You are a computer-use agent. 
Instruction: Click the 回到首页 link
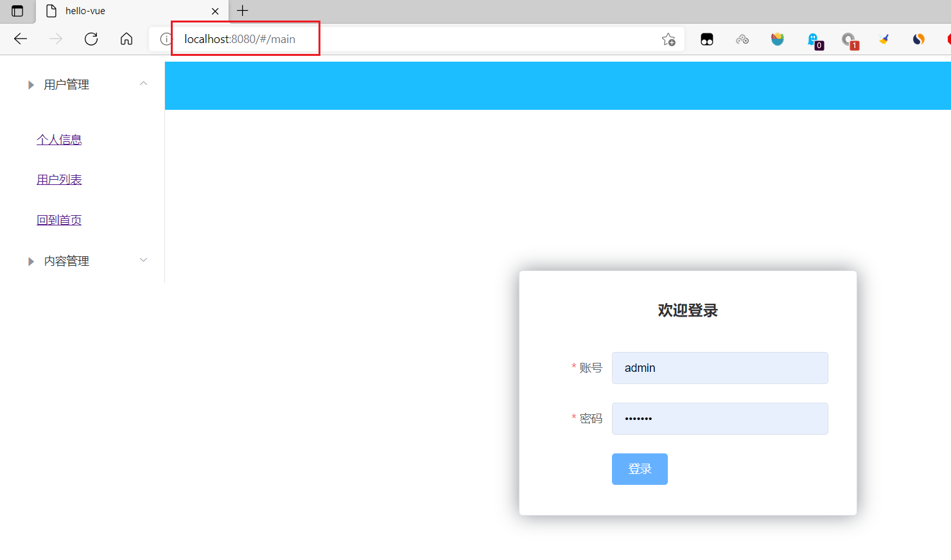click(59, 220)
